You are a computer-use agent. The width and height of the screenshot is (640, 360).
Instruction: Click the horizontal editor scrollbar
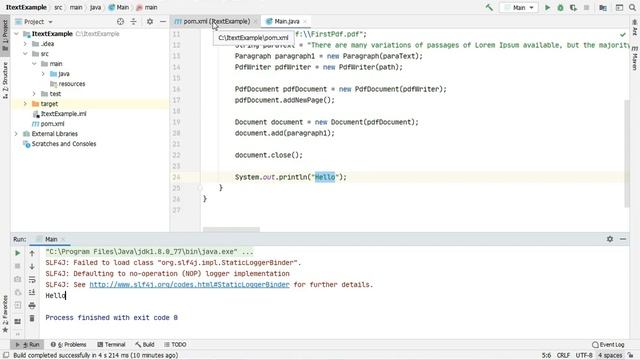click(231, 229)
